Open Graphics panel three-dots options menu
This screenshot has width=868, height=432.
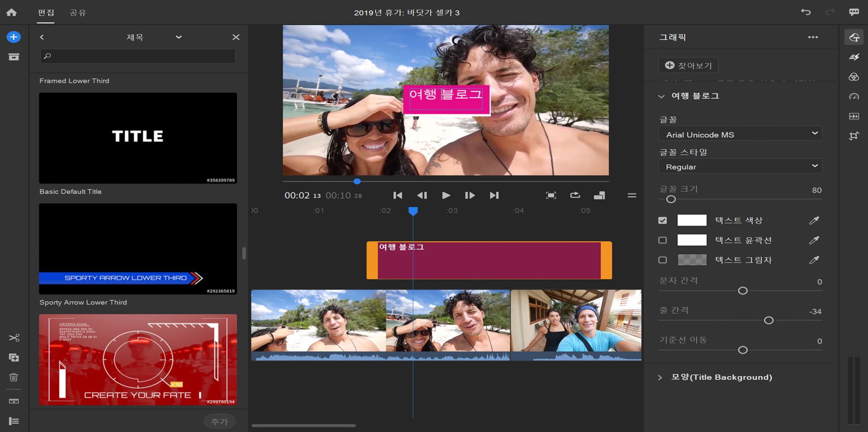[x=813, y=37]
